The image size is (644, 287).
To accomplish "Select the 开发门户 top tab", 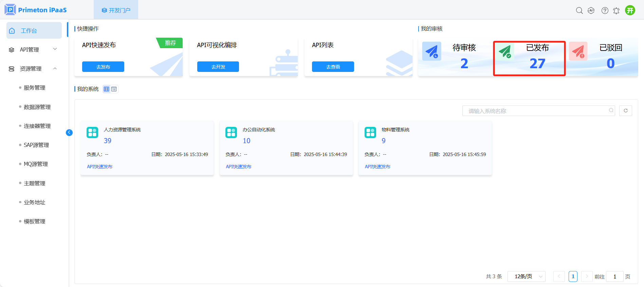I will pyautogui.click(x=116, y=10).
